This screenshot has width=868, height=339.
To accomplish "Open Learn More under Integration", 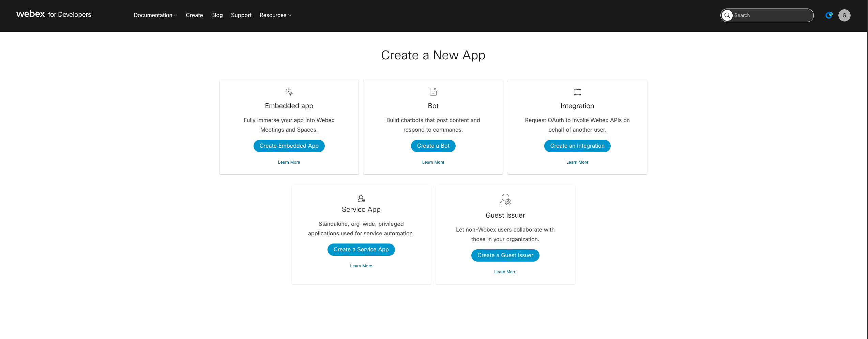I will [x=577, y=162].
